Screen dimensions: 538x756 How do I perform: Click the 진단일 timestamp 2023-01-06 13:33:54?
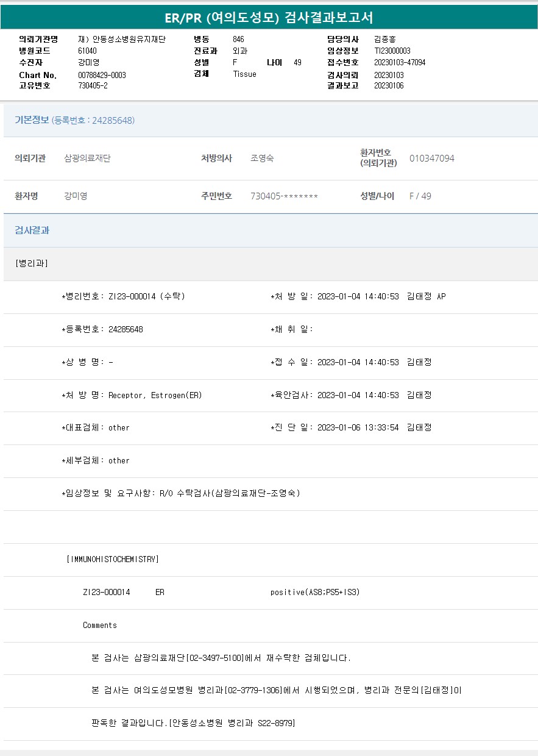[358, 428]
